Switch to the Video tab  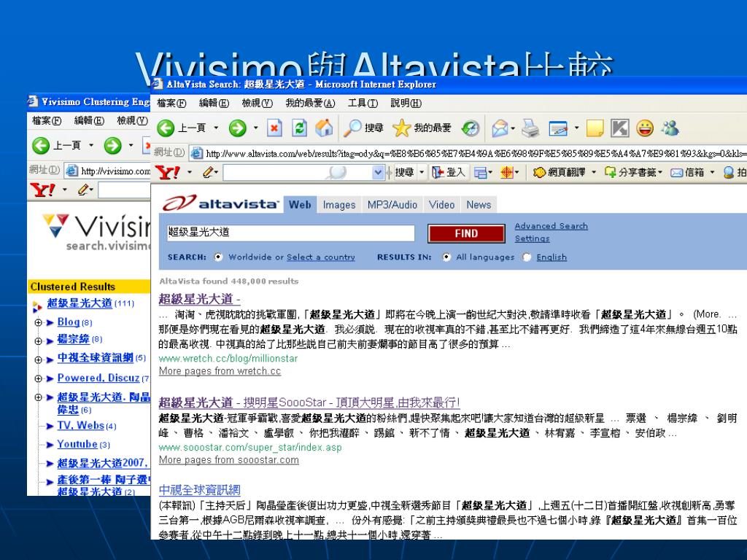pyautogui.click(x=441, y=205)
